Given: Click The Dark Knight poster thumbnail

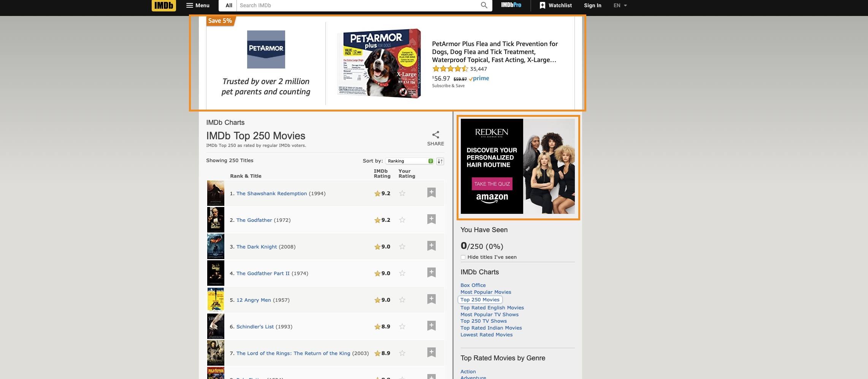Looking at the screenshot, I should (x=216, y=246).
